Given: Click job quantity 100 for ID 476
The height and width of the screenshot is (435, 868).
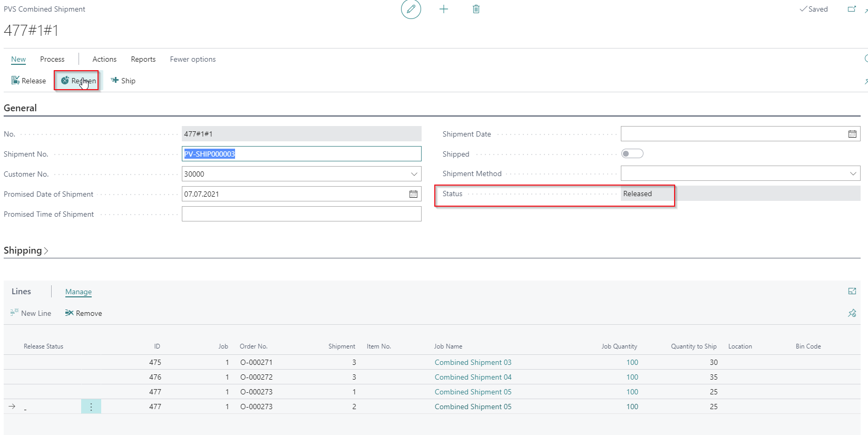Looking at the screenshot, I should click(632, 377).
